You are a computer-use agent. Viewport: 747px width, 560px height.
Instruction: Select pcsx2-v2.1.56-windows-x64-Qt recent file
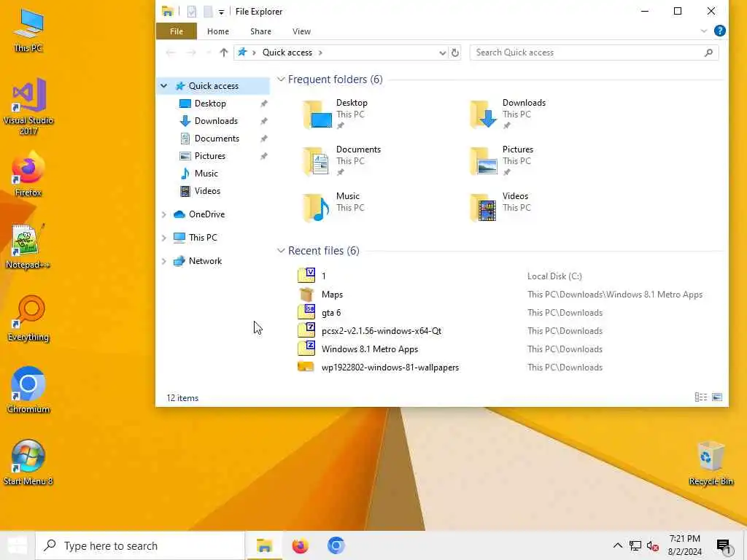tap(381, 331)
